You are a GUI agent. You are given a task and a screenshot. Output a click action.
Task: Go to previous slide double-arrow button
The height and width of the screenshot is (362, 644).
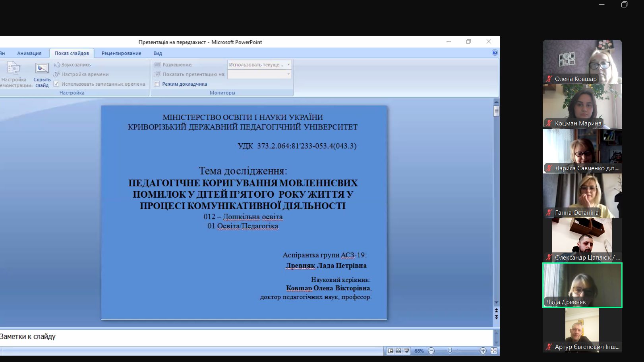[x=496, y=310]
